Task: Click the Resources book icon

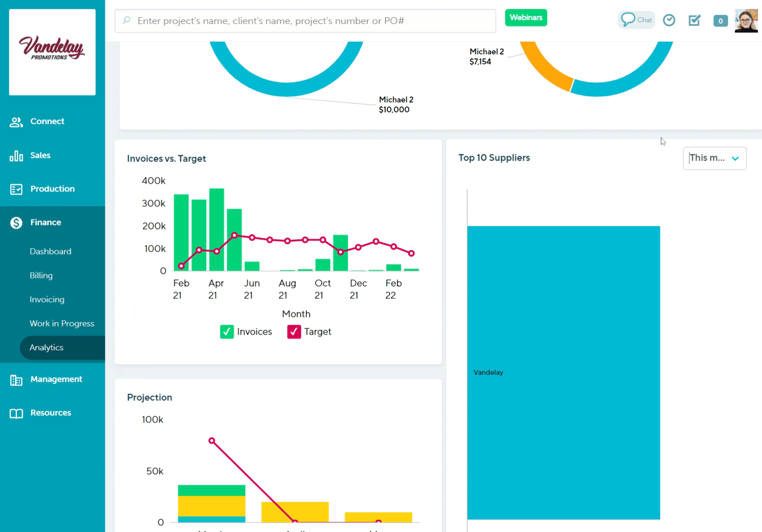Action: pyautogui.click(x=16, y=413)
